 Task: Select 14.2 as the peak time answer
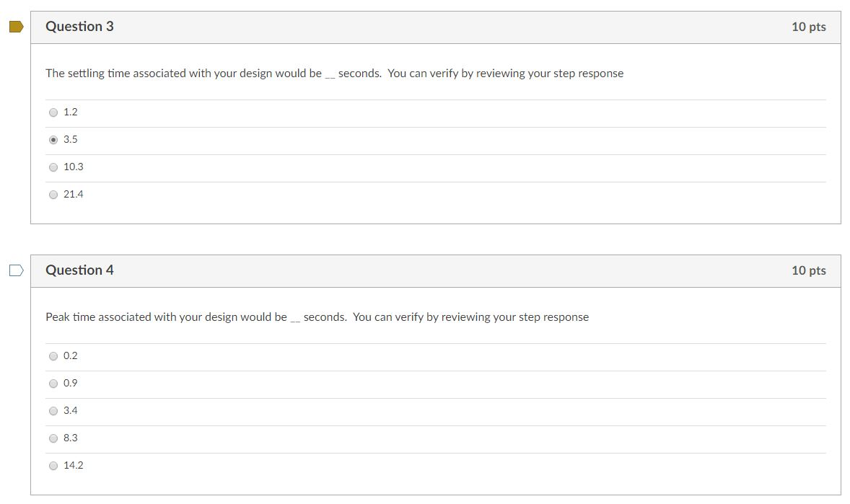pyautogui.click(x=53, y=465)
